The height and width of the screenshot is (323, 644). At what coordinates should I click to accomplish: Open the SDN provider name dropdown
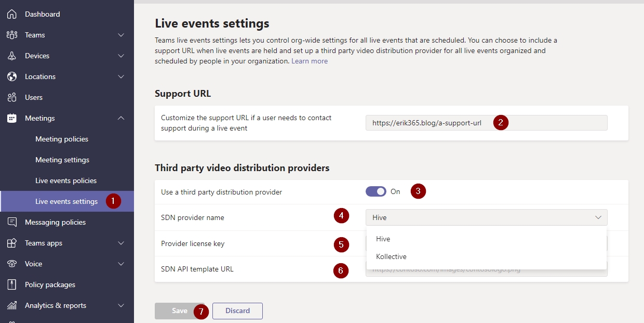coord(486,217)
